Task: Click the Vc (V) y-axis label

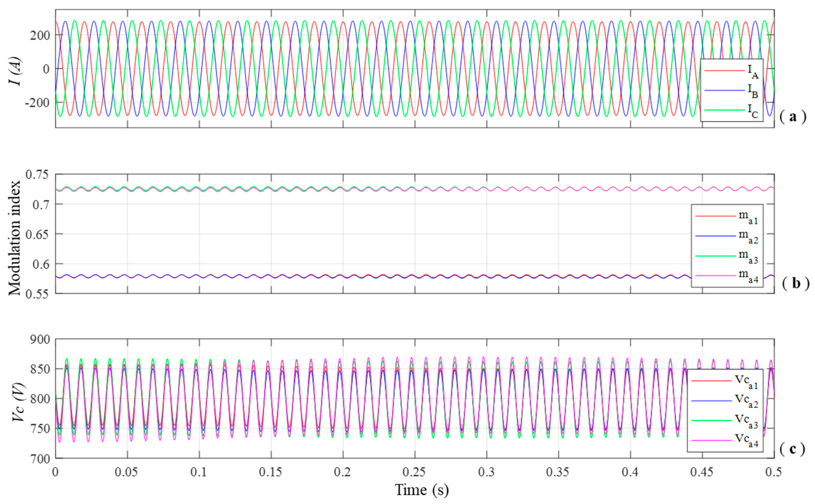Action: (x=18, y=403)
